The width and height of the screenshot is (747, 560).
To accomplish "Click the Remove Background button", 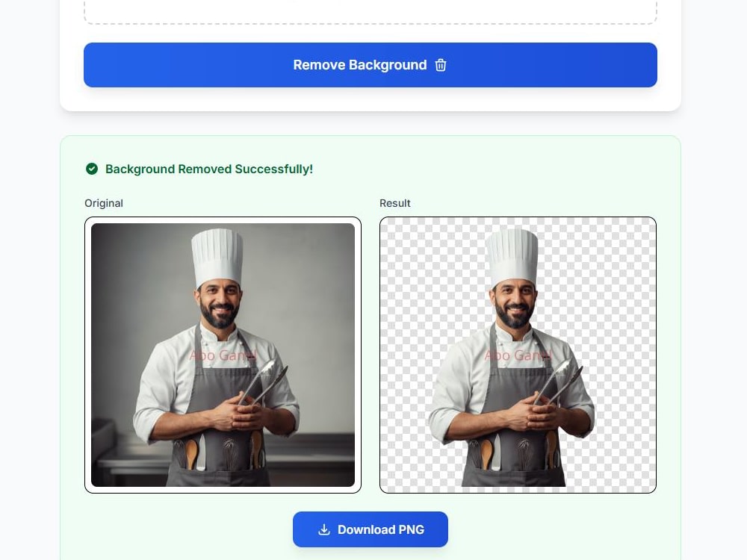I will pos(371,65).
